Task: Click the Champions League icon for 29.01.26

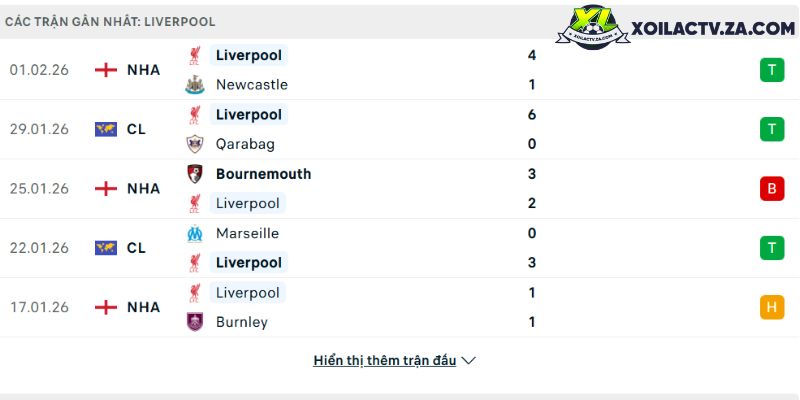Action: [x=105, y=129]
